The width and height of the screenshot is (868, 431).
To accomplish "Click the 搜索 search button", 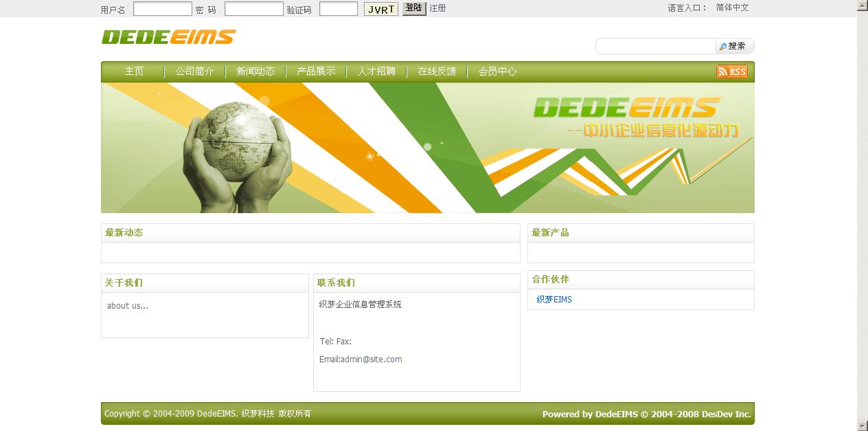I will [x=733, y=46].
